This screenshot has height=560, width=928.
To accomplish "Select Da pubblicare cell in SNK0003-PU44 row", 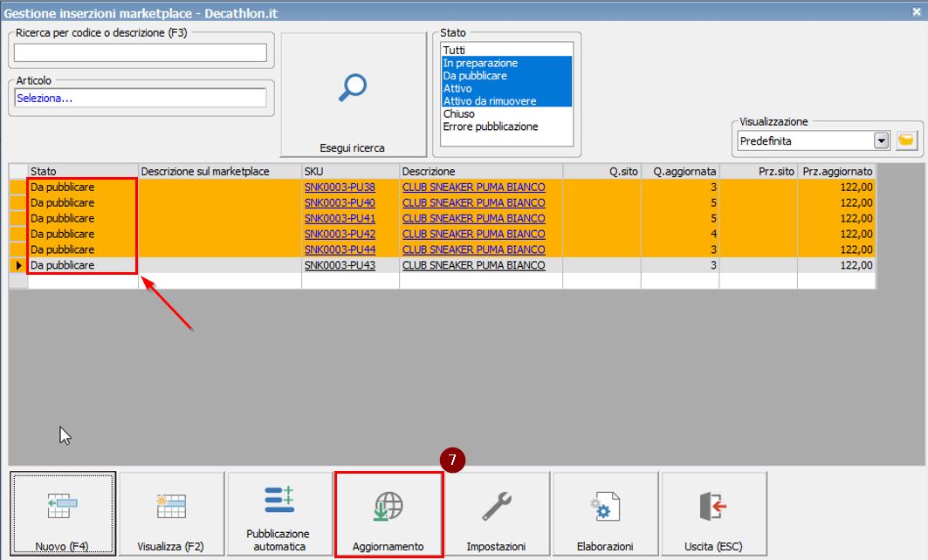I will tap(83, 249).
